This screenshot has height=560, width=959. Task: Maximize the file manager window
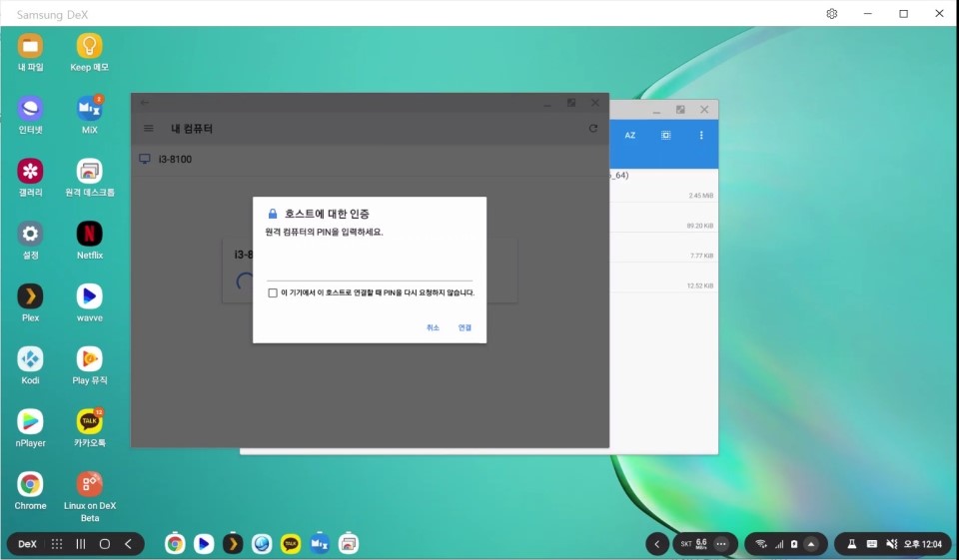pyautogui.click(x=680, y=110)
